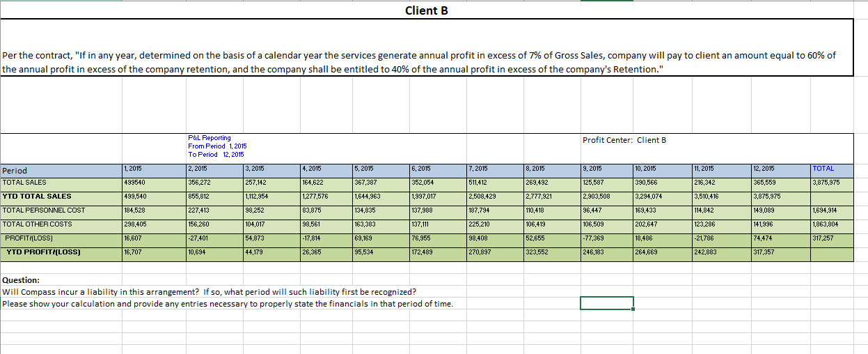Select the 'Client B' title cell
Screen dimensions: 868x354
426,10
